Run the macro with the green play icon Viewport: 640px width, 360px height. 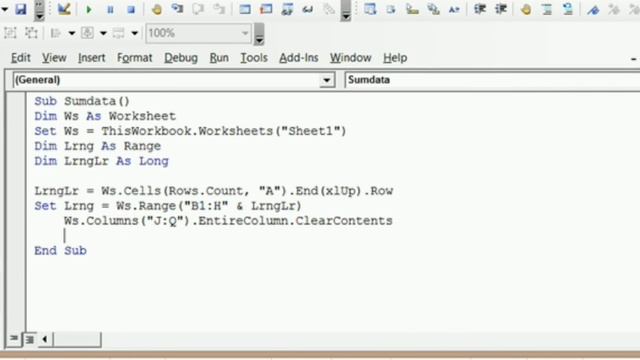click(89, 9)
